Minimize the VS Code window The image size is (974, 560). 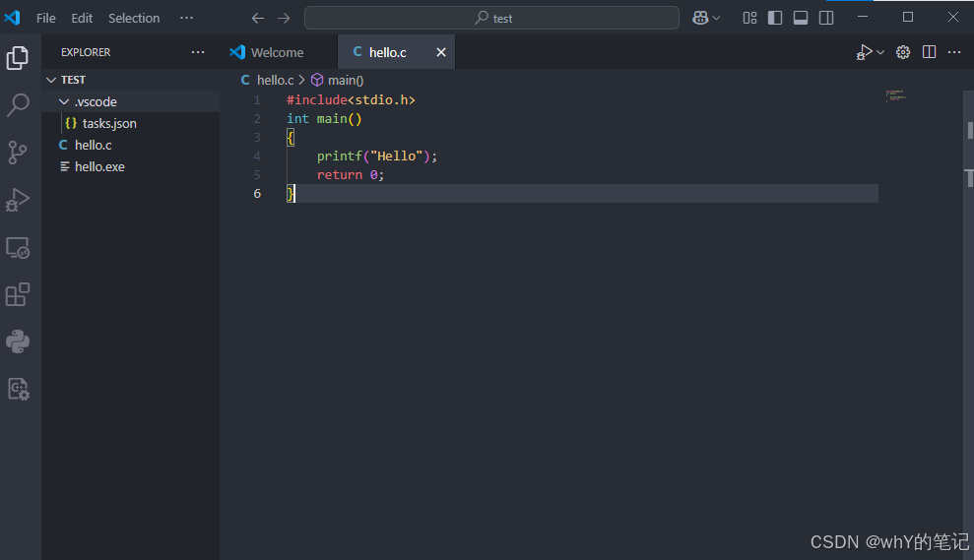[862, 17]
